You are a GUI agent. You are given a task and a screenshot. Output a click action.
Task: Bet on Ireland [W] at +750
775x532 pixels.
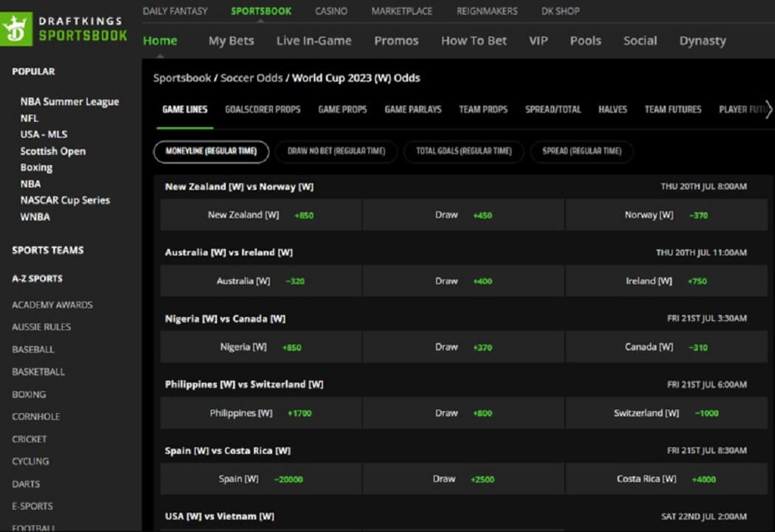[x=666, y=281]
